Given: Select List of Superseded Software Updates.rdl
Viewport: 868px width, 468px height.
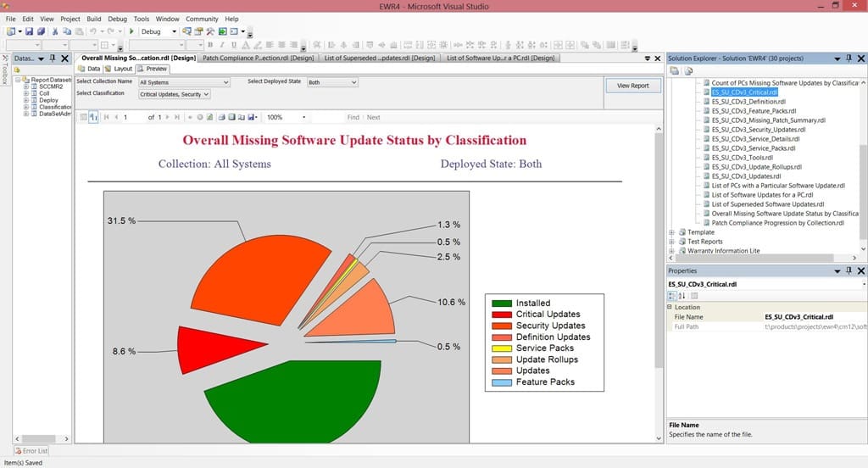Looking at the screenshot, I should (768, 204).
